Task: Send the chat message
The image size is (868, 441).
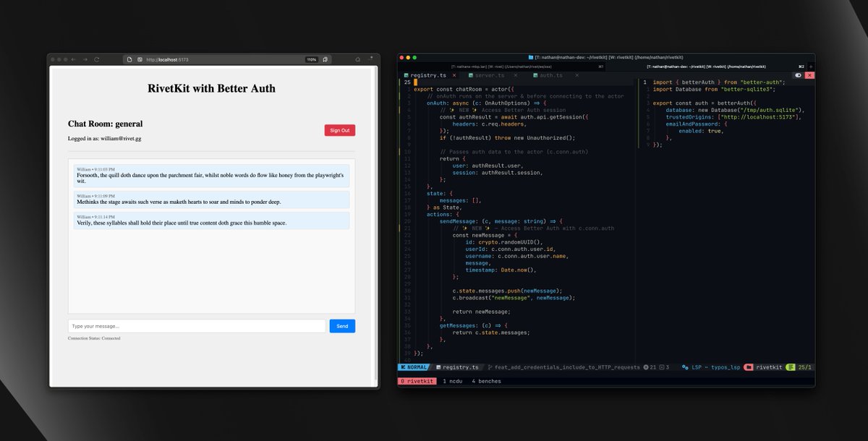Action: coord(342,326)
